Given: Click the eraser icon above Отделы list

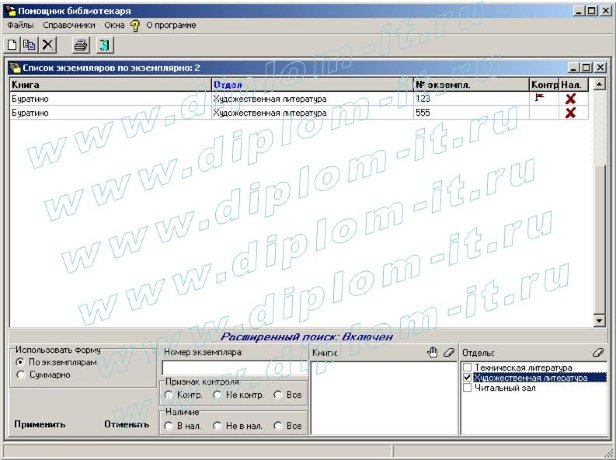Looking at the screenshot, I should coord(598,352).
